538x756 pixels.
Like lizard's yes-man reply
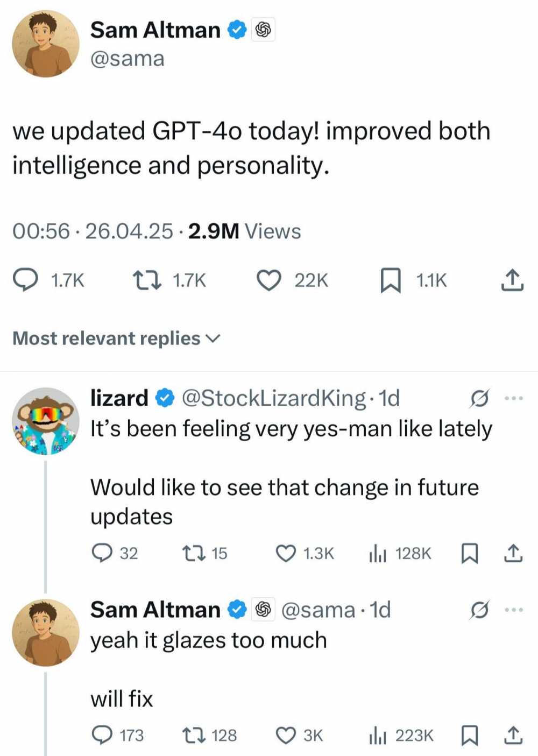pos(286,553)
